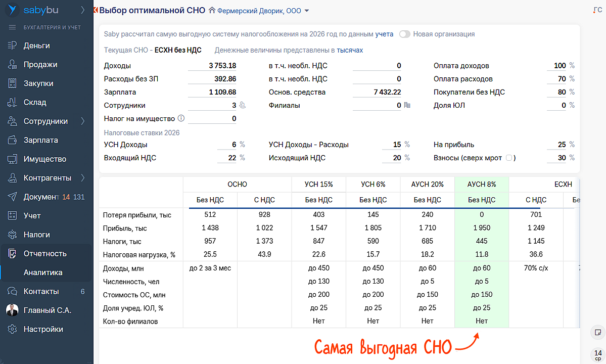Select the АУСН 8% column header
This screenshot has height=364, width=606.
click(482, 185)
